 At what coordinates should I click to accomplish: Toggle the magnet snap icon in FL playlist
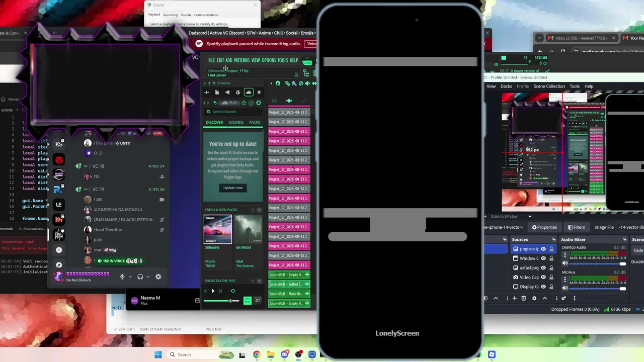click(x=278, y=83)
